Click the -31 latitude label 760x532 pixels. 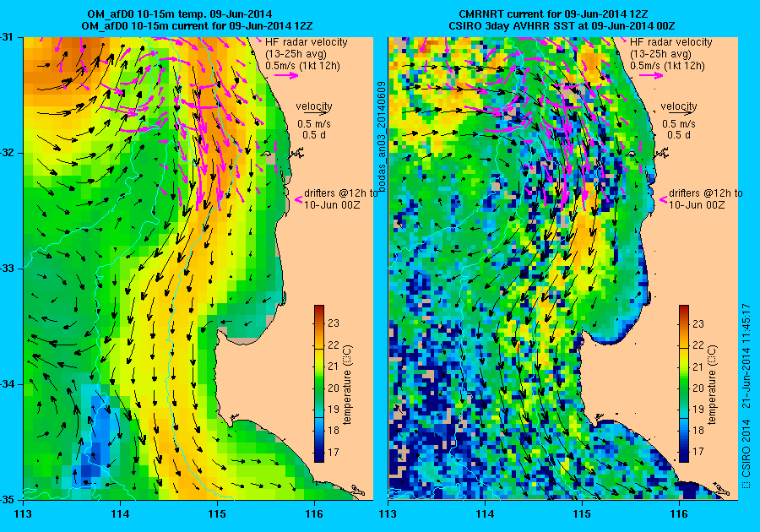[7, 37]
